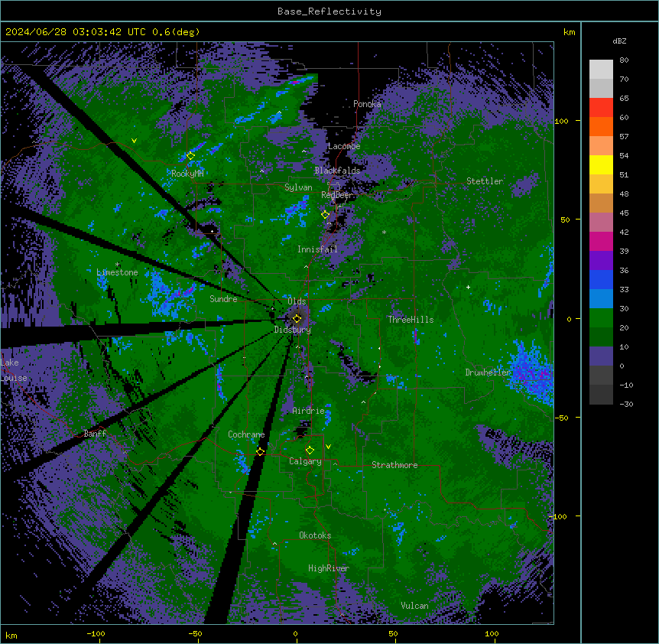659x644 pixels.
Task: Click the white-grey 80 dBZ legend swatch
Action: click(x=601, y=70)
